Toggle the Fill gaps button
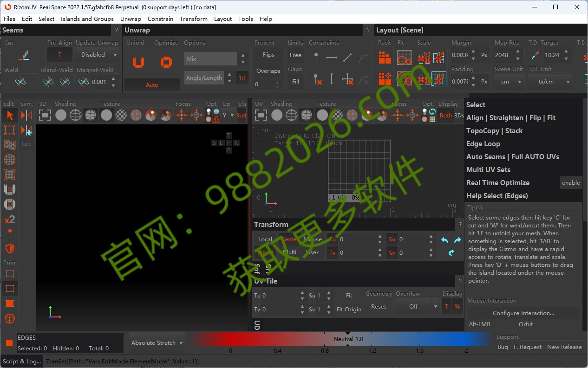Screen dimensions: 588x368 (x=296, y=81)
